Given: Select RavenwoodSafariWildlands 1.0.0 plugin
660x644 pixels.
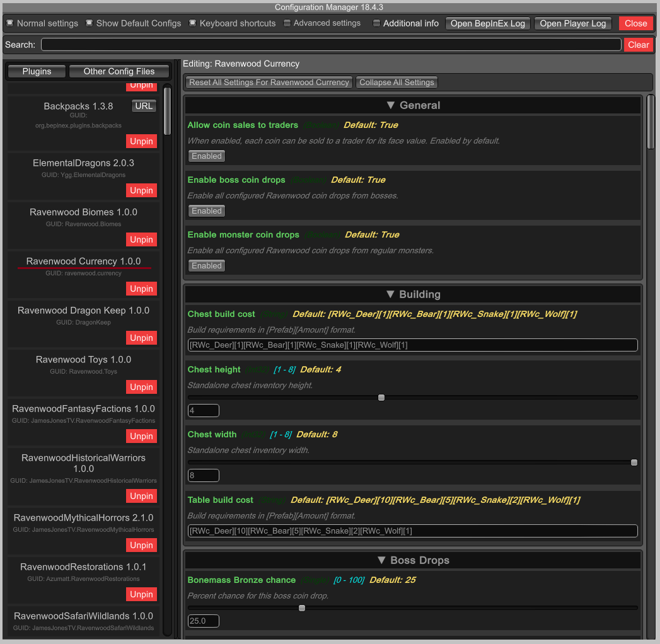Looking at the screenshot, I should tap(83, 616).
